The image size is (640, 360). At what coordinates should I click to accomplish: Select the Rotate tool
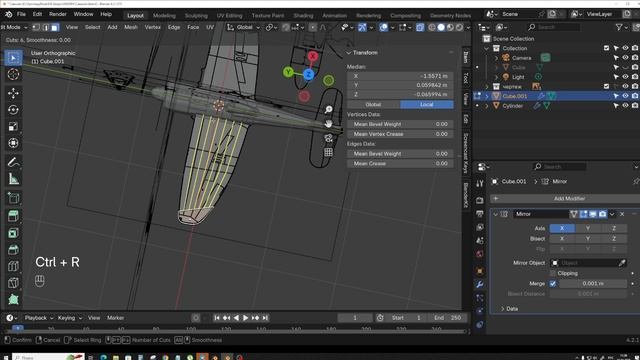click(13, 110)
